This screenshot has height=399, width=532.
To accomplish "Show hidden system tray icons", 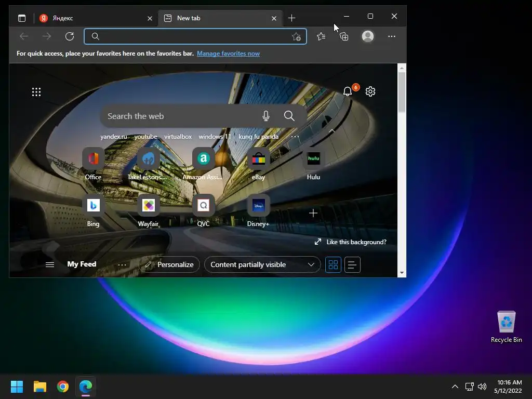I will (x=455, y=387).
